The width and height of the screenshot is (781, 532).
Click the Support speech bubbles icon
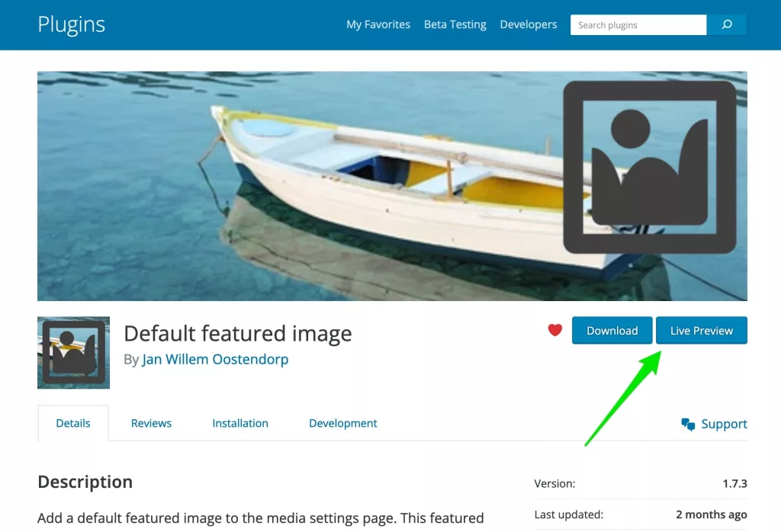(x=688, y=424)
